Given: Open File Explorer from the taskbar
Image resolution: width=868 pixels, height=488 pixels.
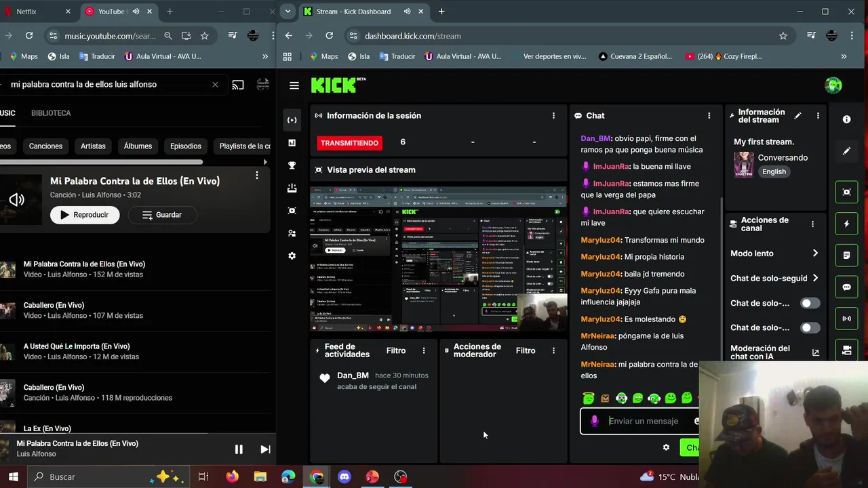Looking at the screenshot, I should (x=260, y=476).
